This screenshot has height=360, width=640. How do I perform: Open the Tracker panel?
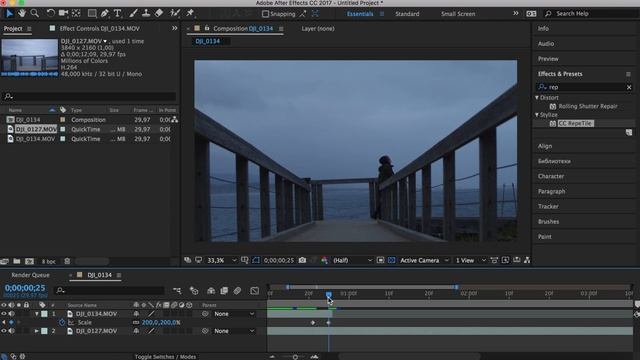(548, 207)
